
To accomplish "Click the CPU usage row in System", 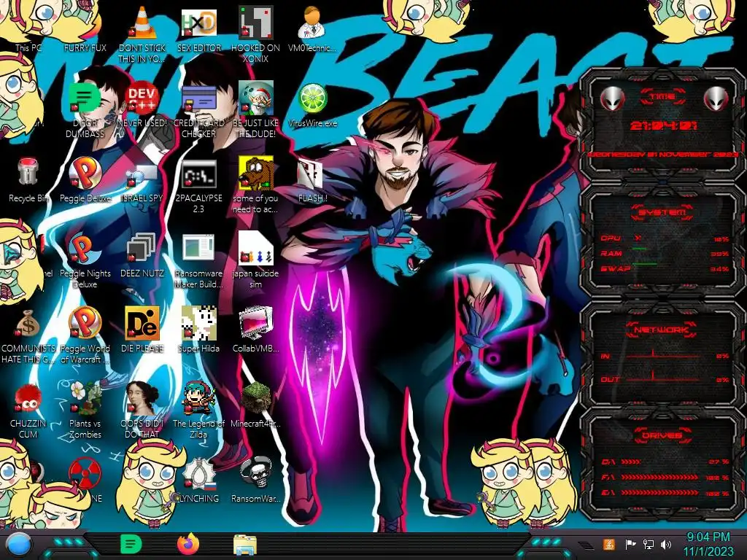I will point(665,238).
